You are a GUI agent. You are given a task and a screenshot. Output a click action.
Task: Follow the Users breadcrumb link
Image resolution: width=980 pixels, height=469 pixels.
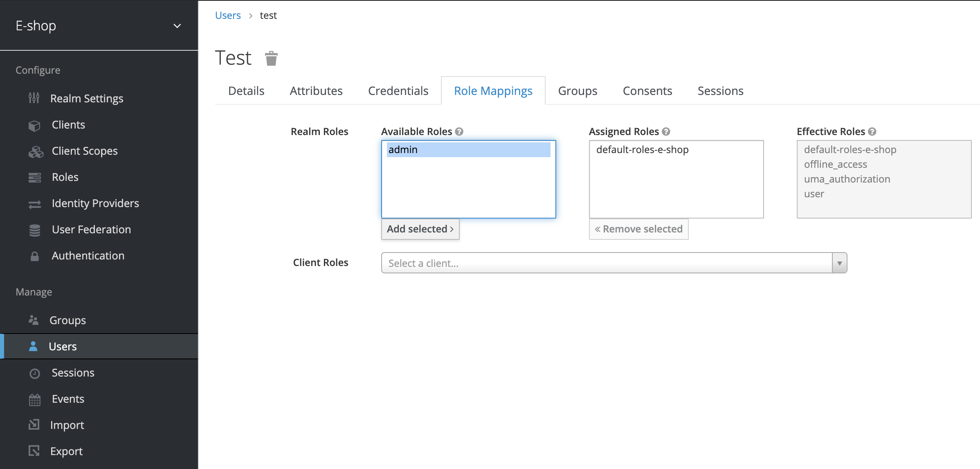tap(228, 16)
